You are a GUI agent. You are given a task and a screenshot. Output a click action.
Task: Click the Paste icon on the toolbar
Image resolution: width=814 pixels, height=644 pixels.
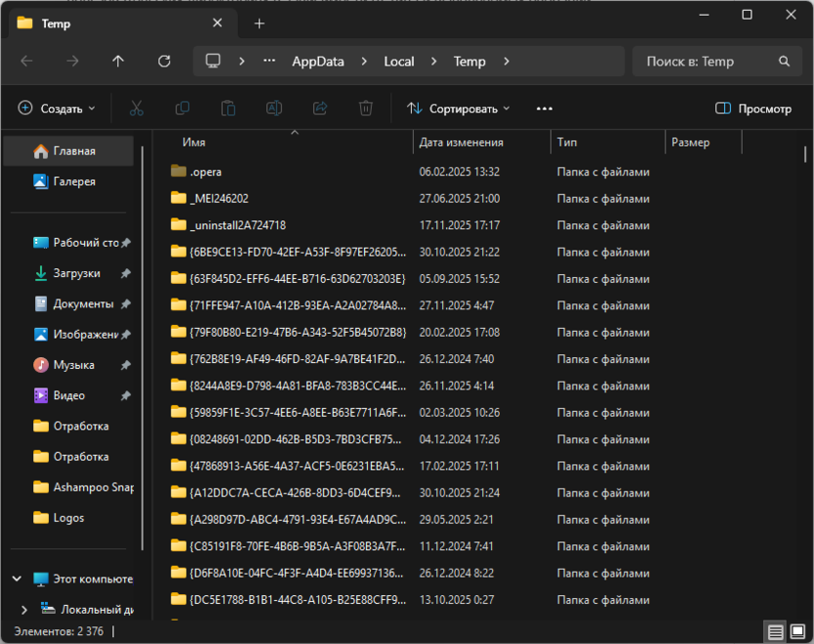point(228,109)
